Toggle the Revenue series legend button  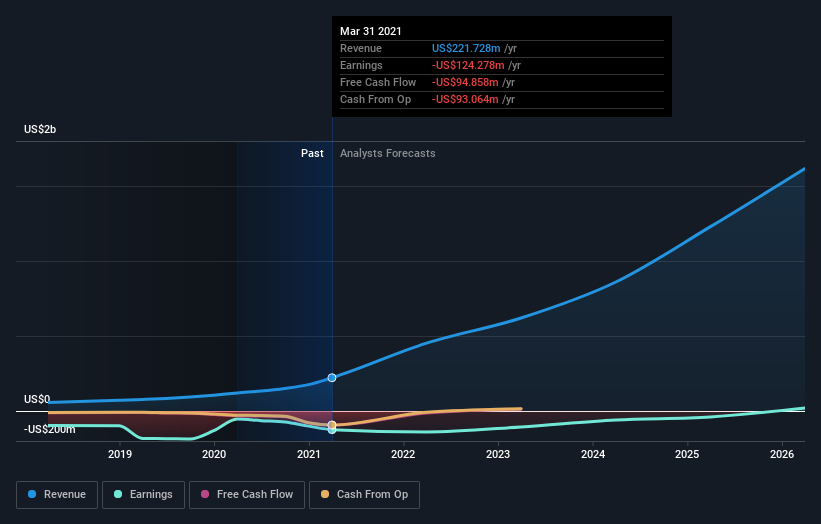click(57, 495)
